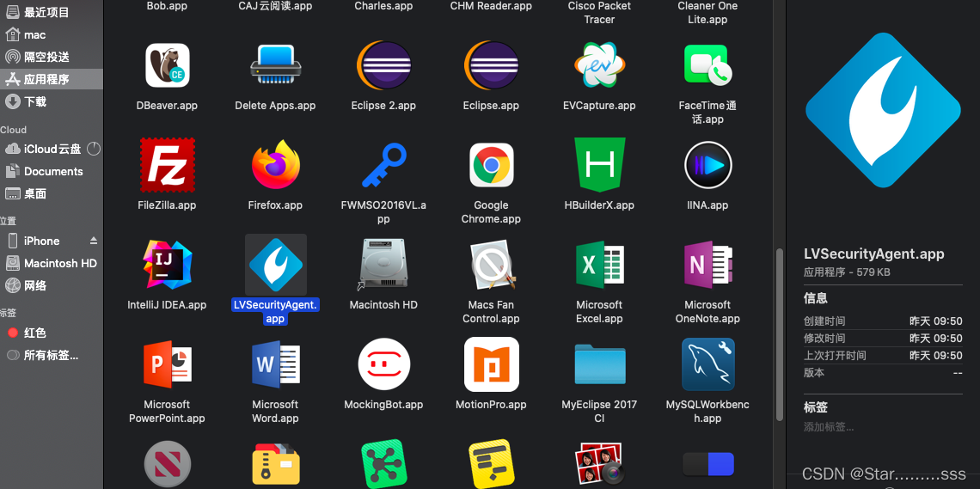This screenshot has height=489, width=980.
Task: Show 所有标签… in the sidebar
Action: click(x=52, y=355)
